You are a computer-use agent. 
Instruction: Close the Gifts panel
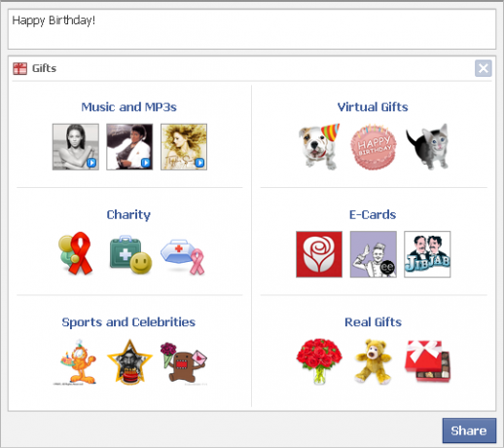484,68
